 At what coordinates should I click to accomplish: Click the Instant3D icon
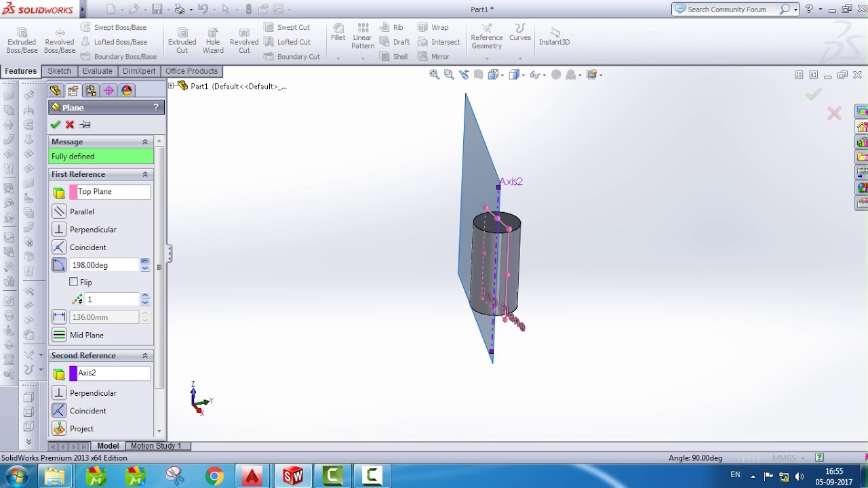[554, 37]
